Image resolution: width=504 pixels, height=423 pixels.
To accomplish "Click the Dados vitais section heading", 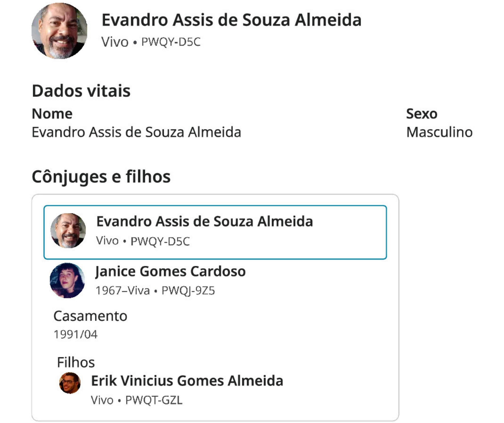I will [81, 91].
